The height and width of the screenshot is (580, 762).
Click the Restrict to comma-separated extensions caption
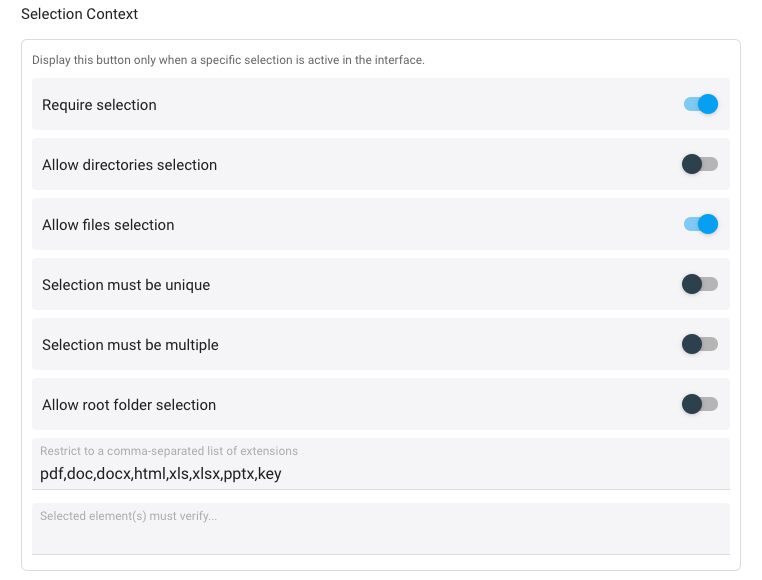click(x=169, y=451)
